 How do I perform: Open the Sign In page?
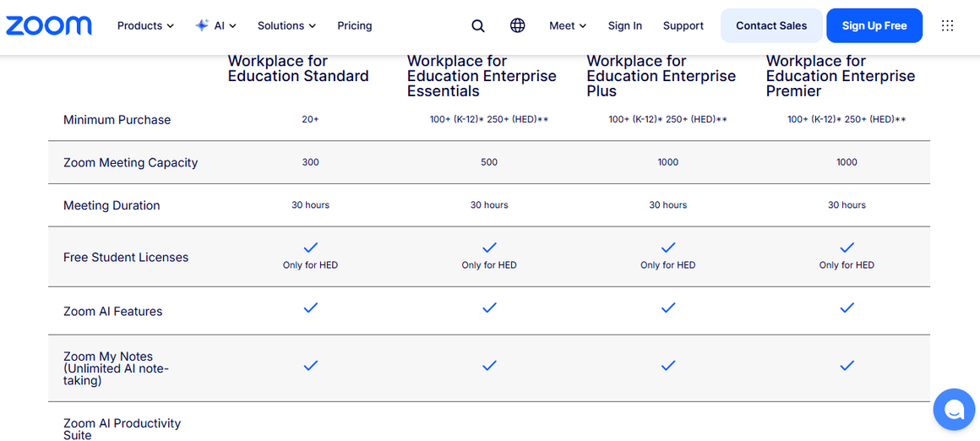click(625, 25)
